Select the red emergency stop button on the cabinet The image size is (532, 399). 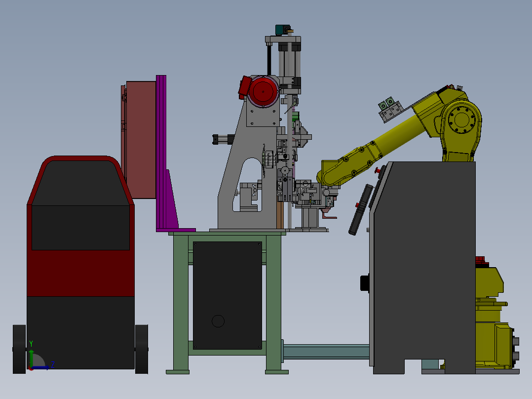coord(377,170)
